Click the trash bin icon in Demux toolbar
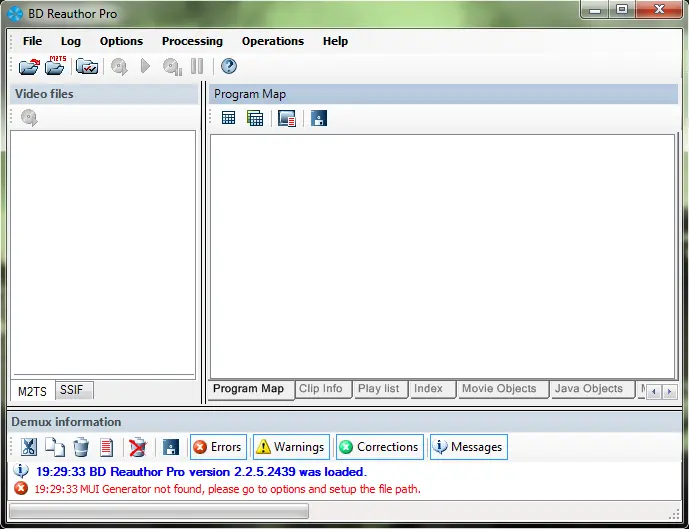Image resolution: width=689 pixels, height=529 pixels. point(81,447)
